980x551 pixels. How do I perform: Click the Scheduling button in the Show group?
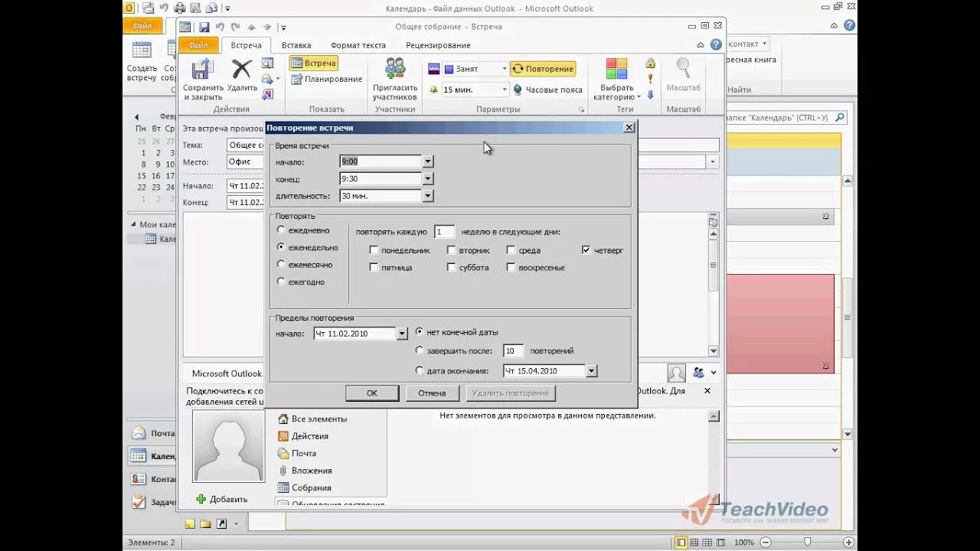point(326,79)
